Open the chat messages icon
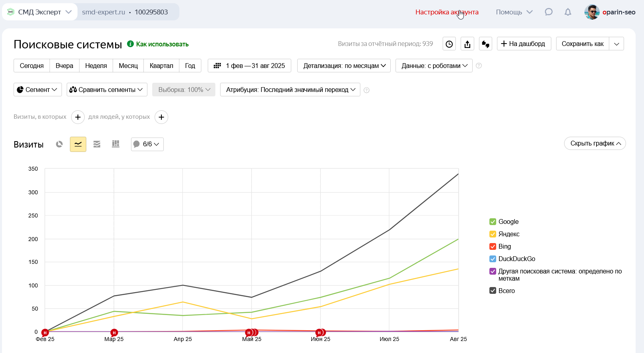The height and width of the screenshot is (353, 644). (549, 12)
